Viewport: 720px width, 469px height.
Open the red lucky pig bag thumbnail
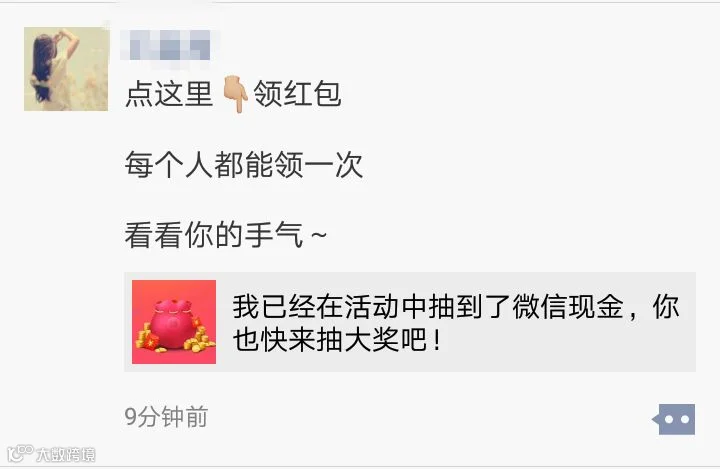pyautogui.click(x=174, y=322)
